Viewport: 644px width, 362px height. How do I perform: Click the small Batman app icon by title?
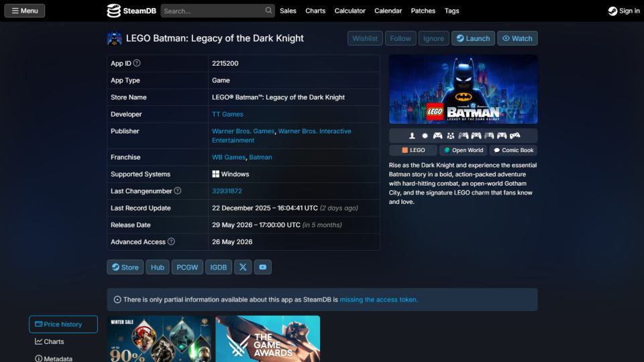tap(114, 38)
